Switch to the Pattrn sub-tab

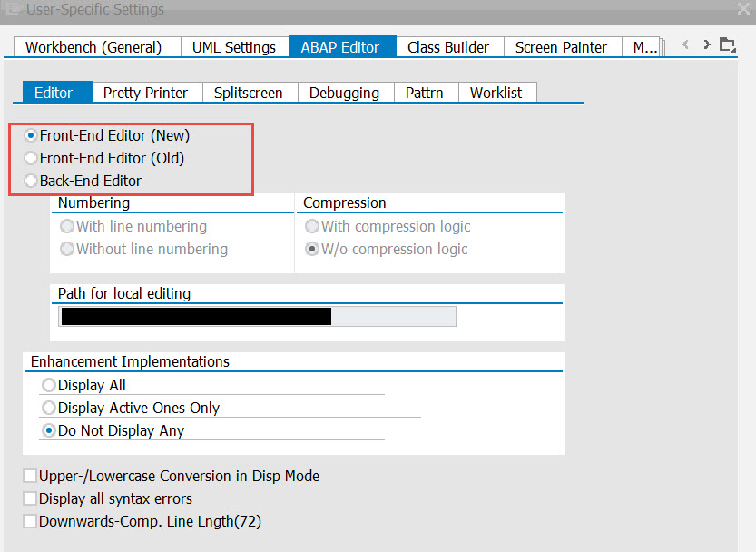tap(426, 93)
